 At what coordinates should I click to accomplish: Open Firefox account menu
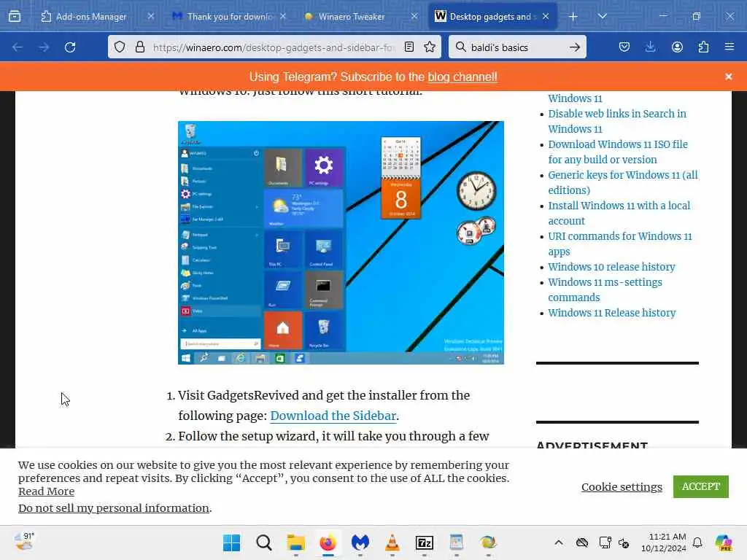coord(677,47)
